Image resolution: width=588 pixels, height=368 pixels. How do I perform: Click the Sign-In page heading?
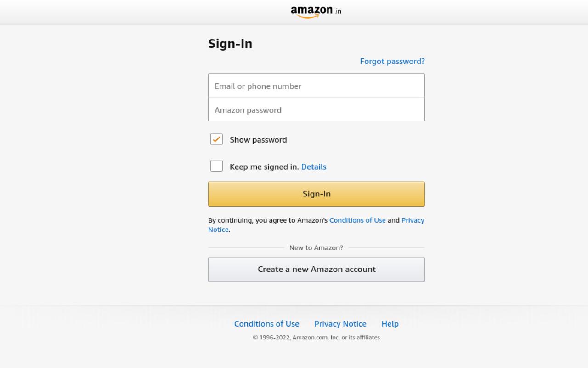pos(230,44)
